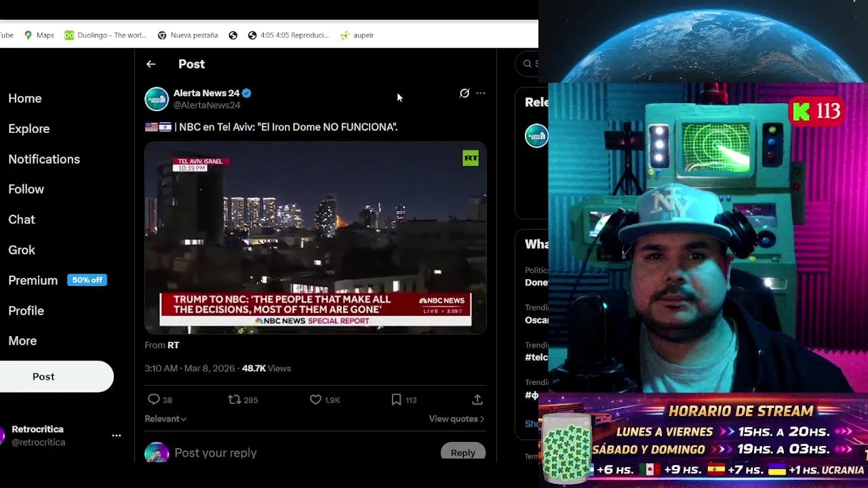
Task: Repost using the icon showing 285
Action: coord(235,400)
